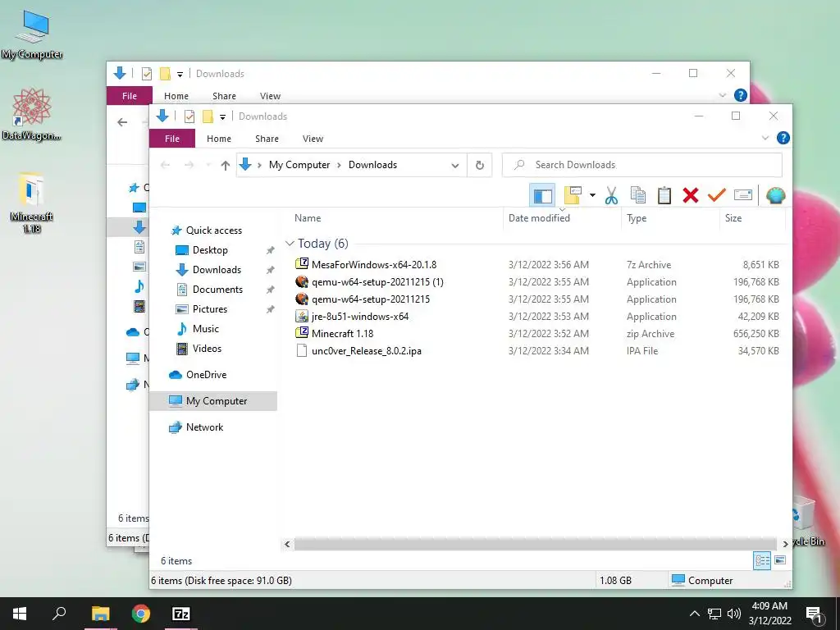Open the View ribbon tab in front window
The width and height of the screenshot is (840, 630).
[x=313, y=138]
